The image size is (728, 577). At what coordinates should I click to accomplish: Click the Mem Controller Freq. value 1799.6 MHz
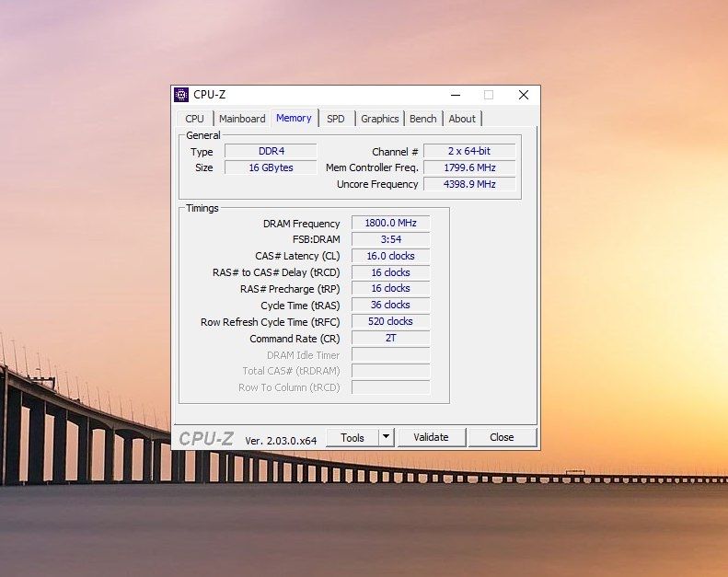point(469,167)
